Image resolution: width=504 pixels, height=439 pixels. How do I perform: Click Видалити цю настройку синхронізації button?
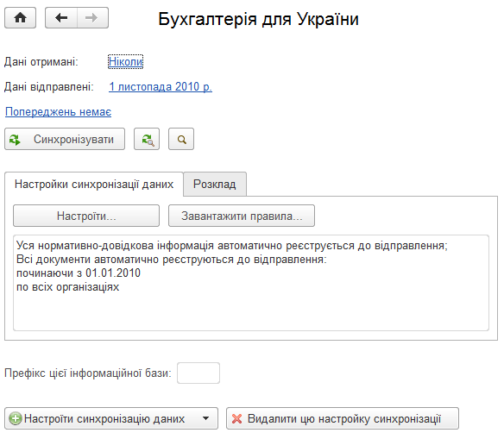(343, 418)
